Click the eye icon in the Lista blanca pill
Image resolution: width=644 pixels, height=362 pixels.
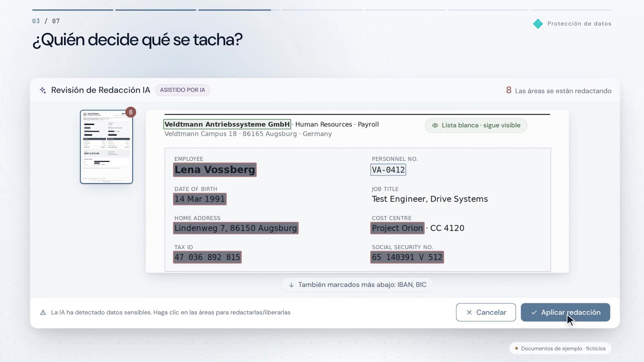click(x=435, y=125)
